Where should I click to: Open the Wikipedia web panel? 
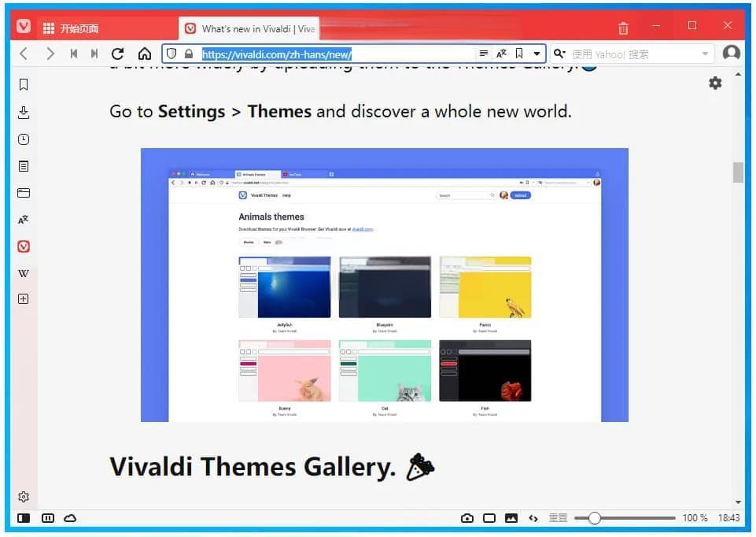[x=24, y=273]
